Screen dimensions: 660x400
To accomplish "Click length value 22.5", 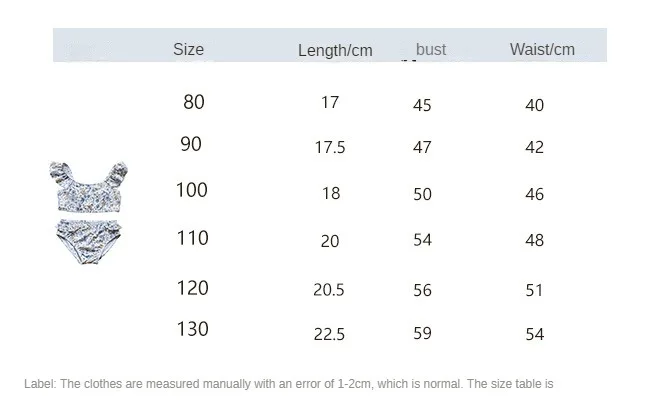I will point(330,334).
